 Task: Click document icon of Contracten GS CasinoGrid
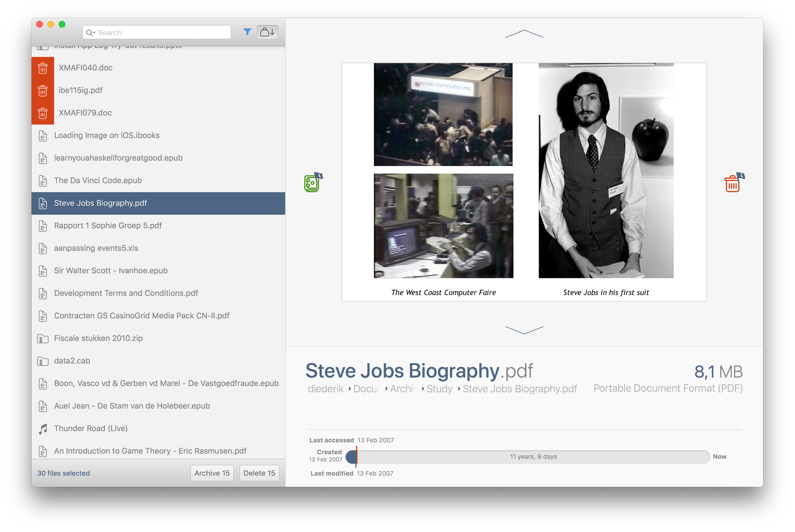(x=42, y=316)
